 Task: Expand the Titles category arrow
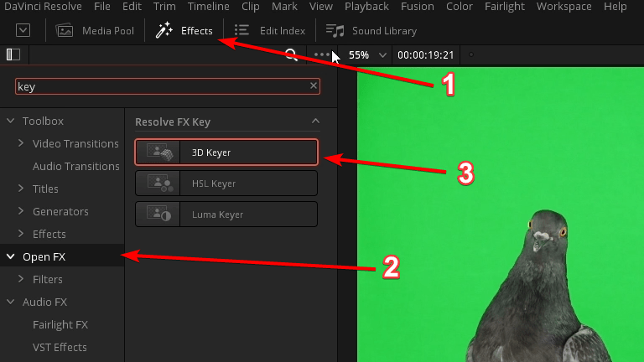coord(21,189)
